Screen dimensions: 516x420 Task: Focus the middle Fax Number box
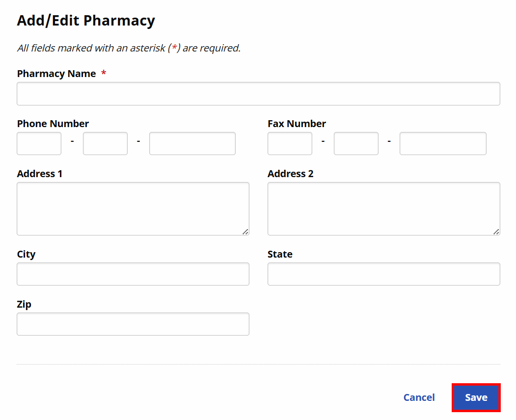pyautogui.click(x=356, y=143)
